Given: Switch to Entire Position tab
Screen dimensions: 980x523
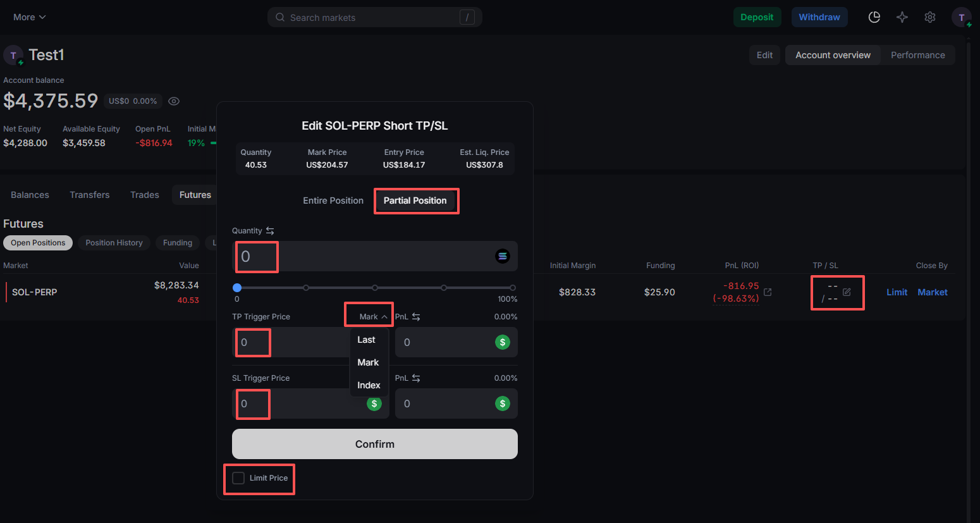Looking at the screenshot, I should [333, 200].
